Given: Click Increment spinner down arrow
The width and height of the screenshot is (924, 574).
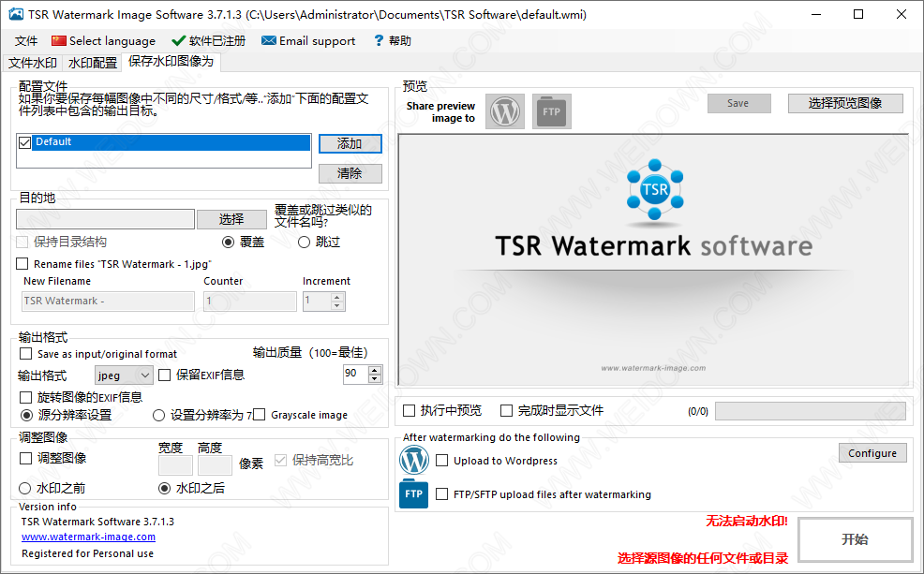Looking at the screenshot, I should 337,305.
